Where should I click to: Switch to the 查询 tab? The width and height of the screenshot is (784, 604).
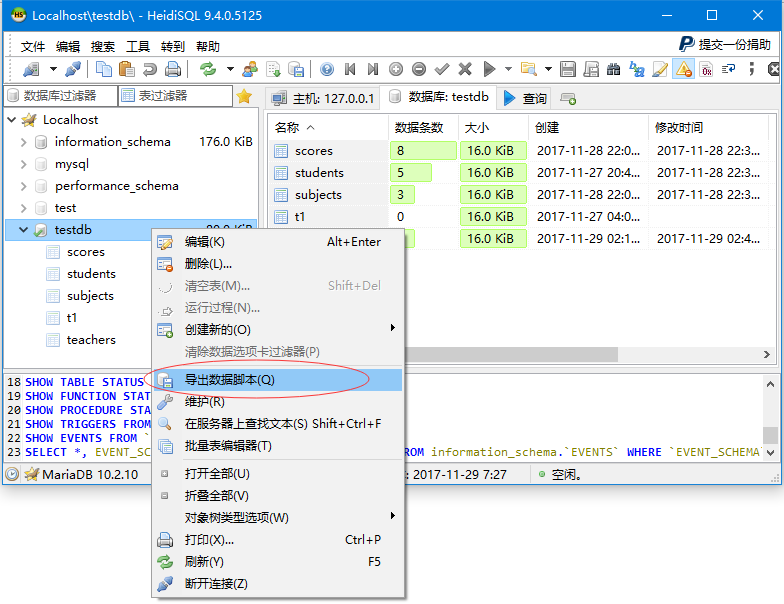point(525,98)
